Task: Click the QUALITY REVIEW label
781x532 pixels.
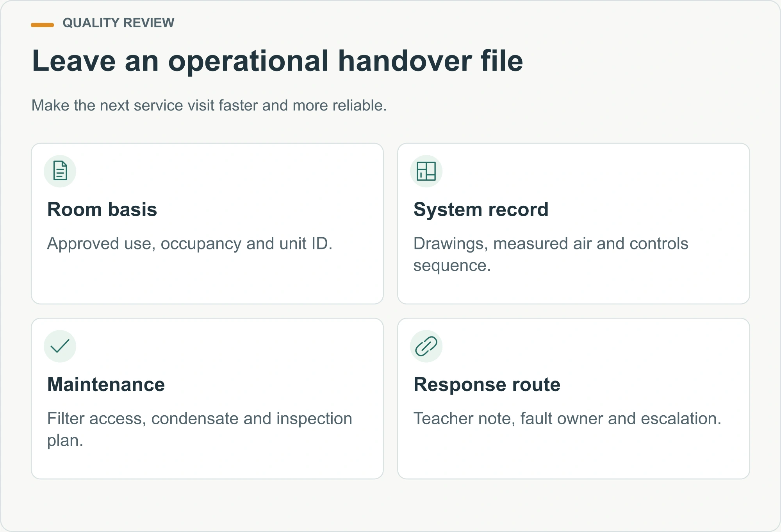Action: [x=118, y=23]
